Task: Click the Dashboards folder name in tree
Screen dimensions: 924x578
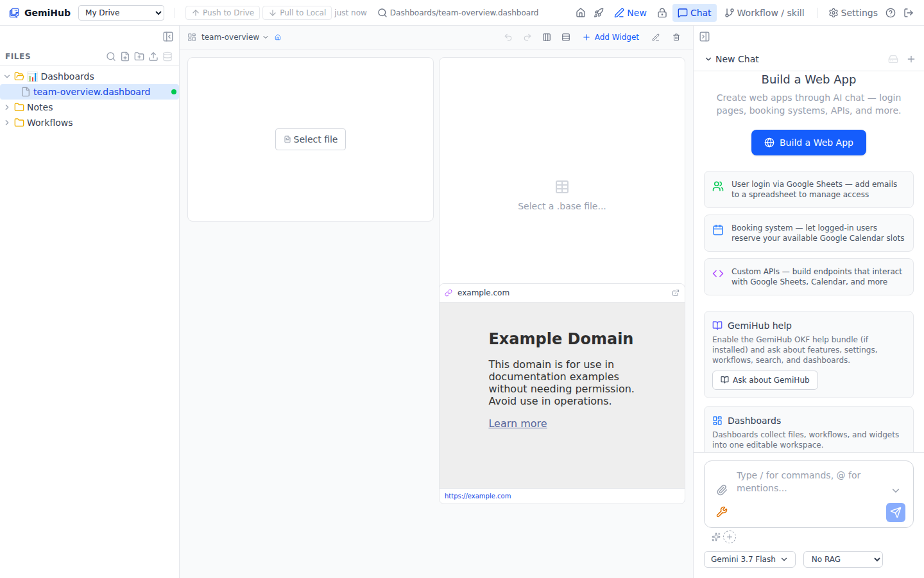Action: click(67, 76)
